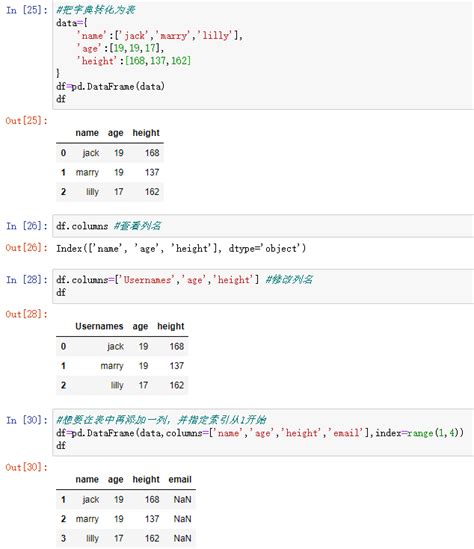Click the In [30] code cell with email column
474x549 pixels.
(x=263, y=432)
